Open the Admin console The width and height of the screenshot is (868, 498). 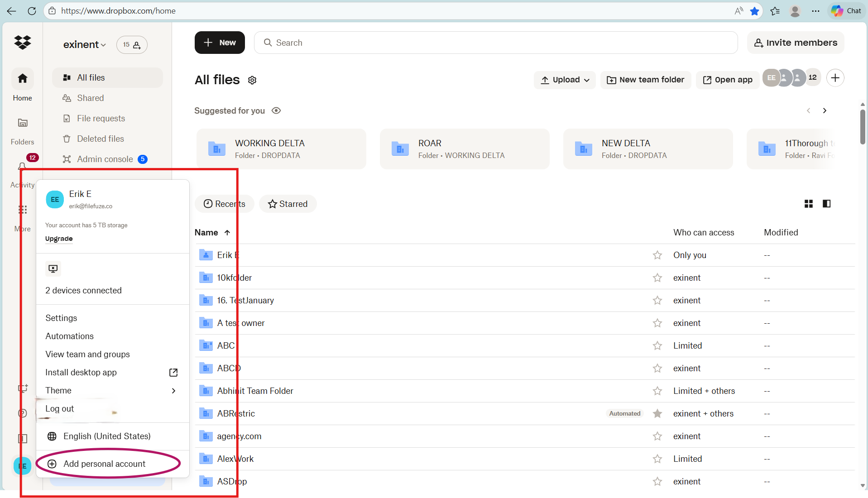[105, 159]
